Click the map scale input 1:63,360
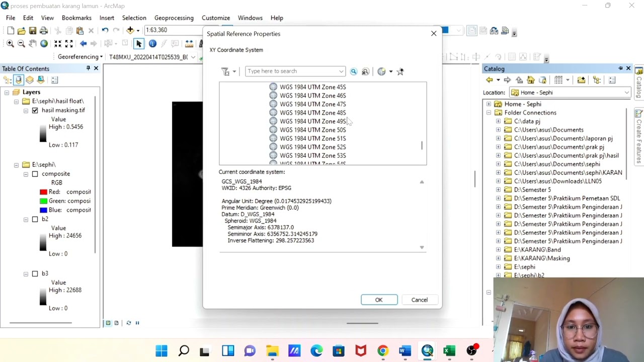 (x=174, y=30)
